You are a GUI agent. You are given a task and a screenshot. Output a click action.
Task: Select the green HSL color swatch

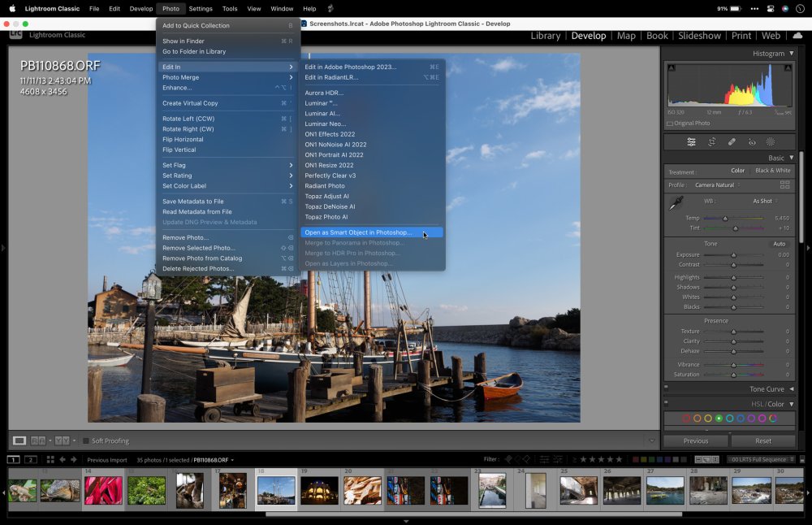coord(719,419)
